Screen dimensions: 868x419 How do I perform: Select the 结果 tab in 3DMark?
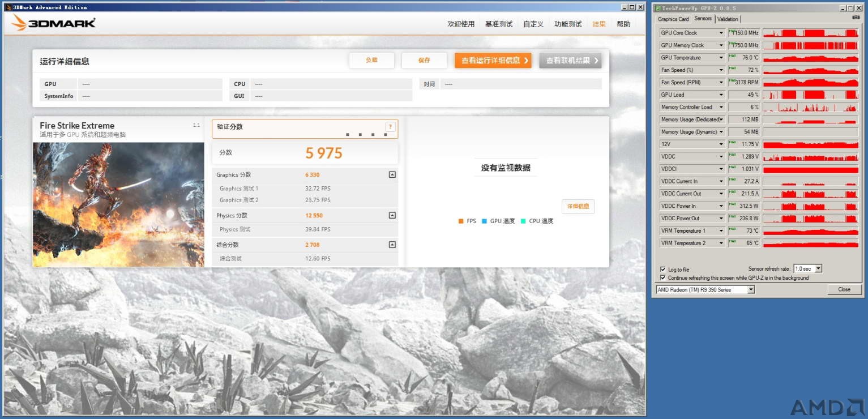(x=599, y=24)
